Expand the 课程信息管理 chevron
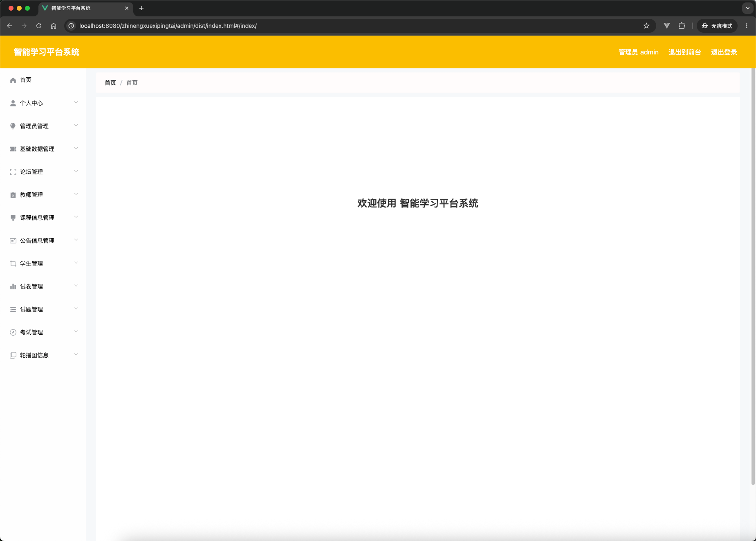The width and height of the screenshot is (756, 541). [76, 217]
